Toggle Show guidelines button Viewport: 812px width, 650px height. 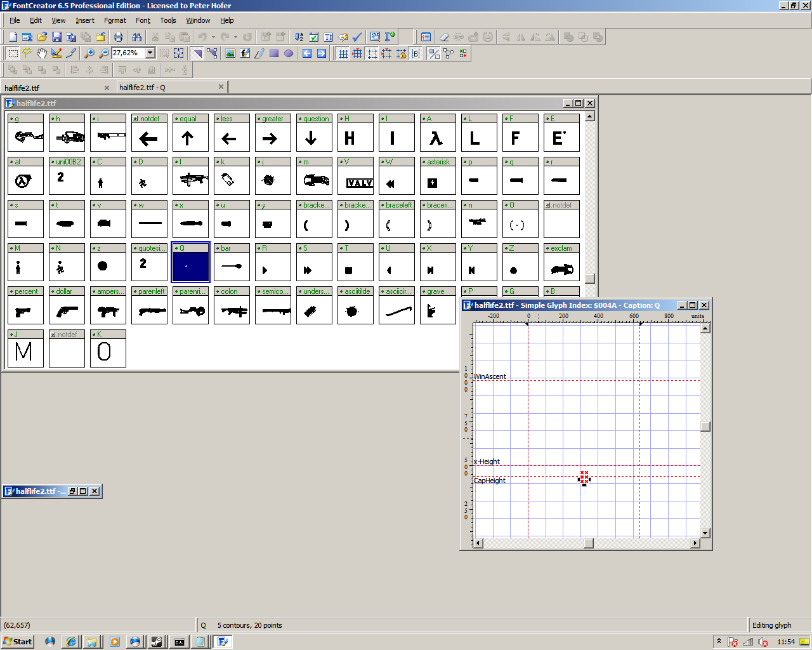pyautogui.click(x=372, y=53)
